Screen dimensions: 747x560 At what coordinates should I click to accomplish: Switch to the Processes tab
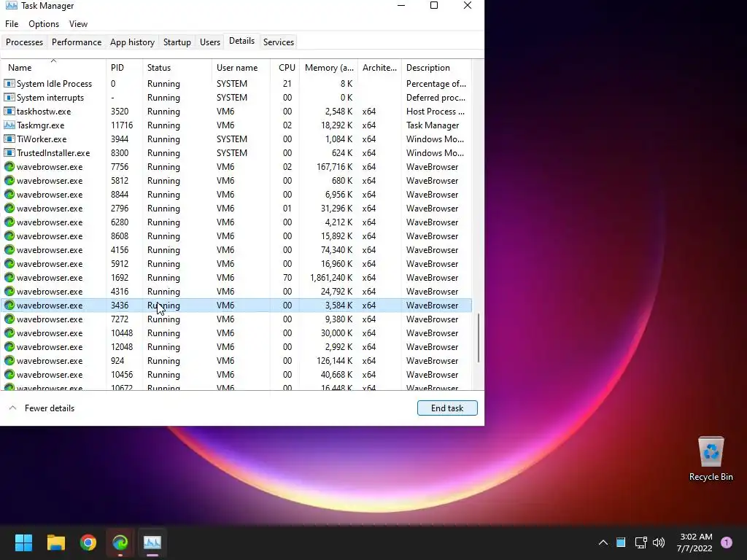[24, 42]
